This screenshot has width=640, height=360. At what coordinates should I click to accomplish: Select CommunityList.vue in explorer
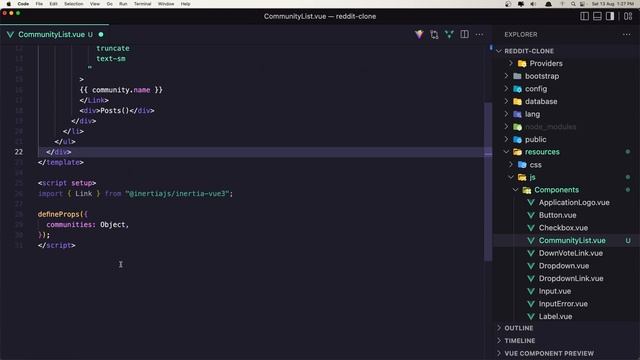pos(572,240)
